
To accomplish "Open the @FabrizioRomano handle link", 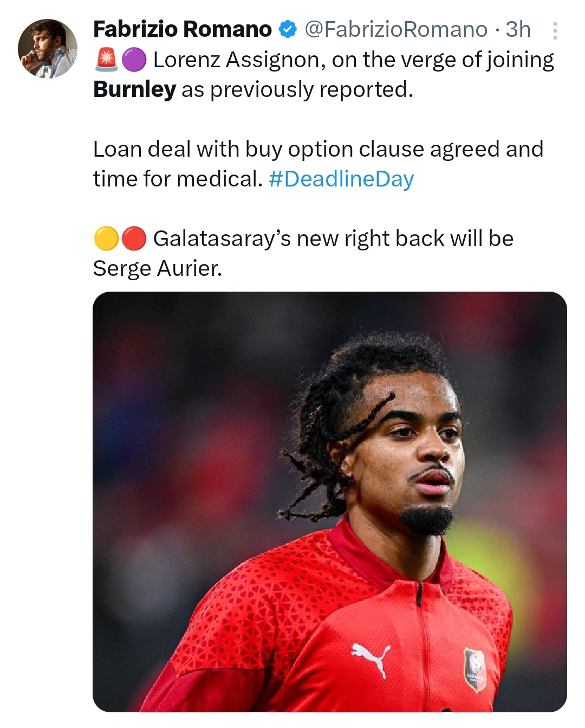I will (395, 30).
